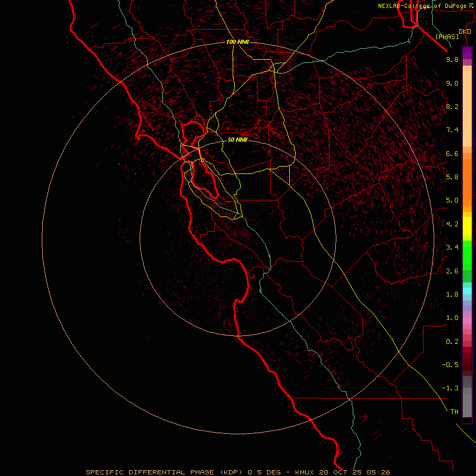476x476 pixels.
Task: Click the 2.6 value on the color scale
Action: tap(452, 271)
